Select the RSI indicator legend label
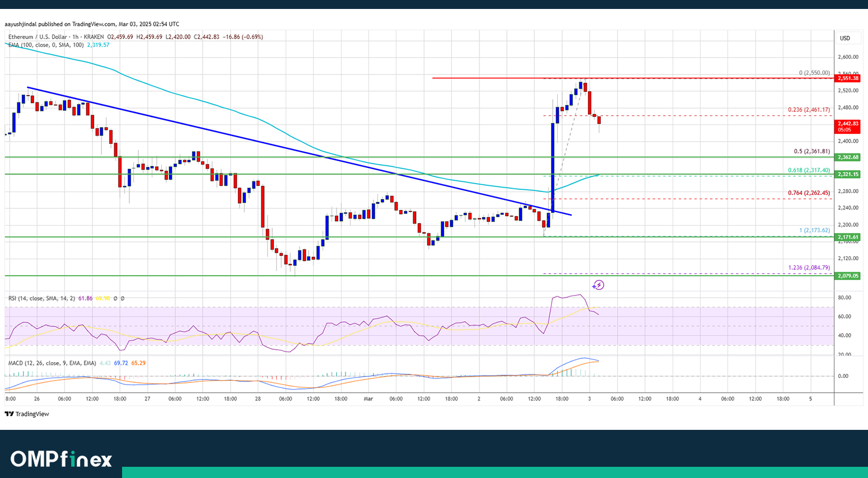 tap(41, 298)
